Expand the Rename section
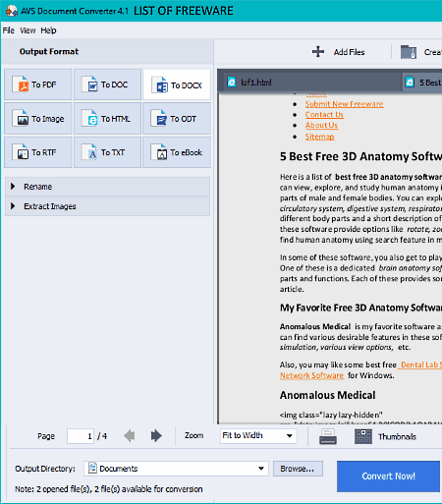The height and width of the screenshot is (504, 442). click(107, 187)
